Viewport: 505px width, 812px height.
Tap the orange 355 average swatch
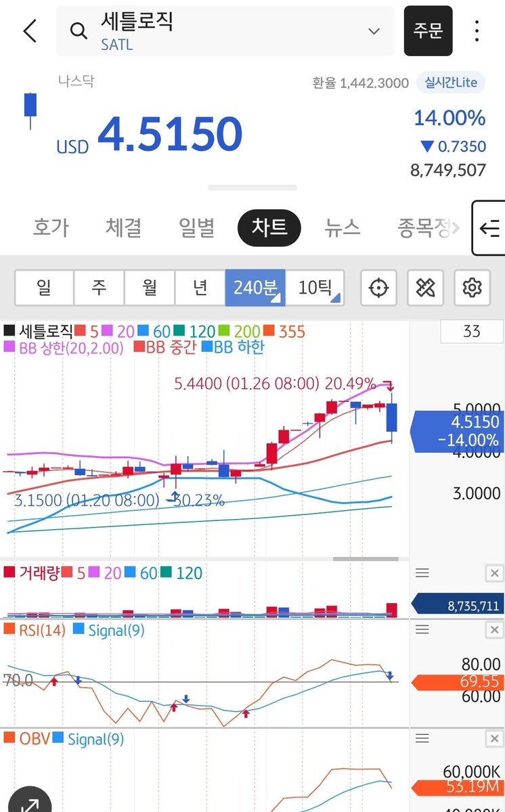[269, 332]
